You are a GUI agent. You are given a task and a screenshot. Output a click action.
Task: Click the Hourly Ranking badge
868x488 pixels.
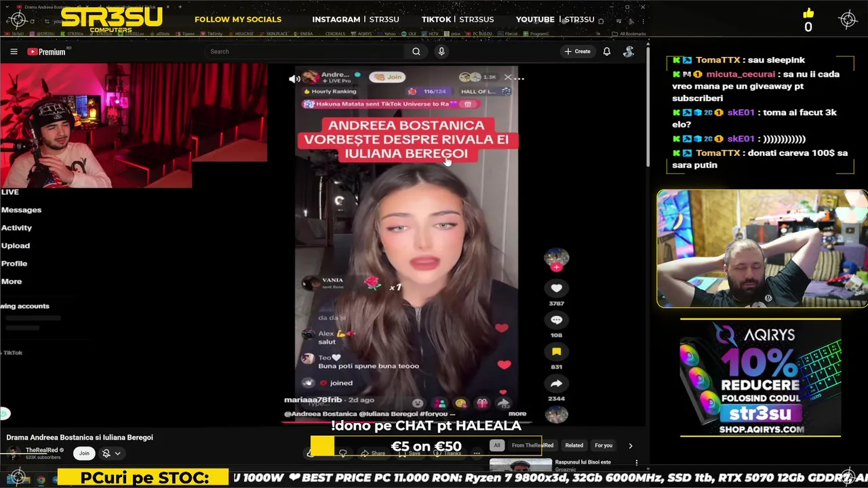tap(330, 91)
